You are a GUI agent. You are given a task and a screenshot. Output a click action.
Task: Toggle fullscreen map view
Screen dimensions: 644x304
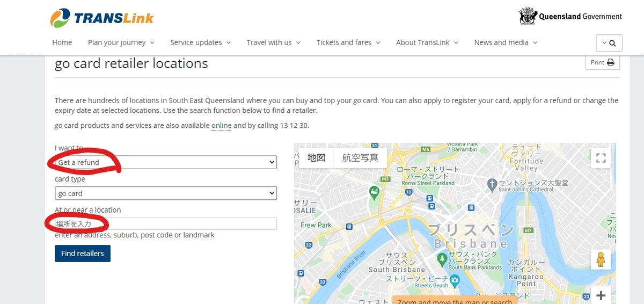point(601,158)
